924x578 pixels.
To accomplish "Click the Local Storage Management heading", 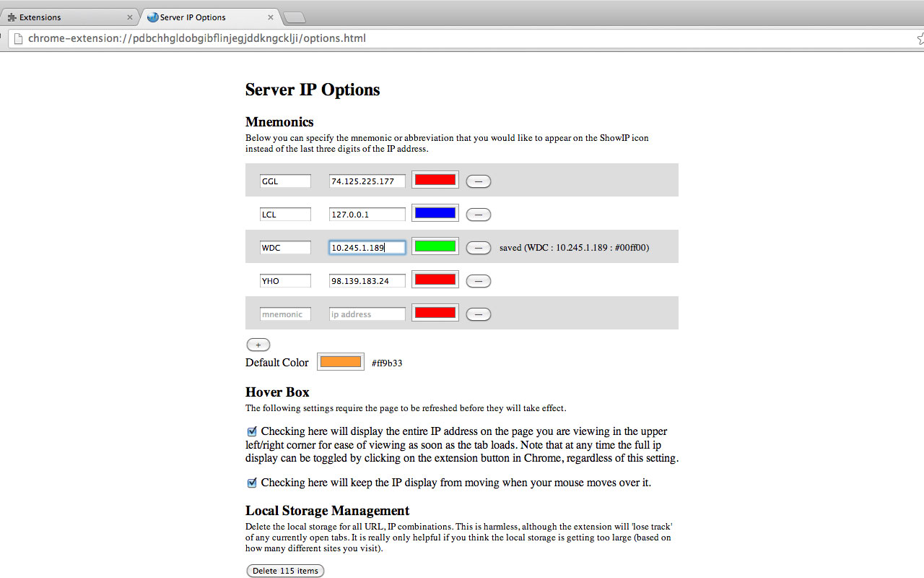I will 327,511.
